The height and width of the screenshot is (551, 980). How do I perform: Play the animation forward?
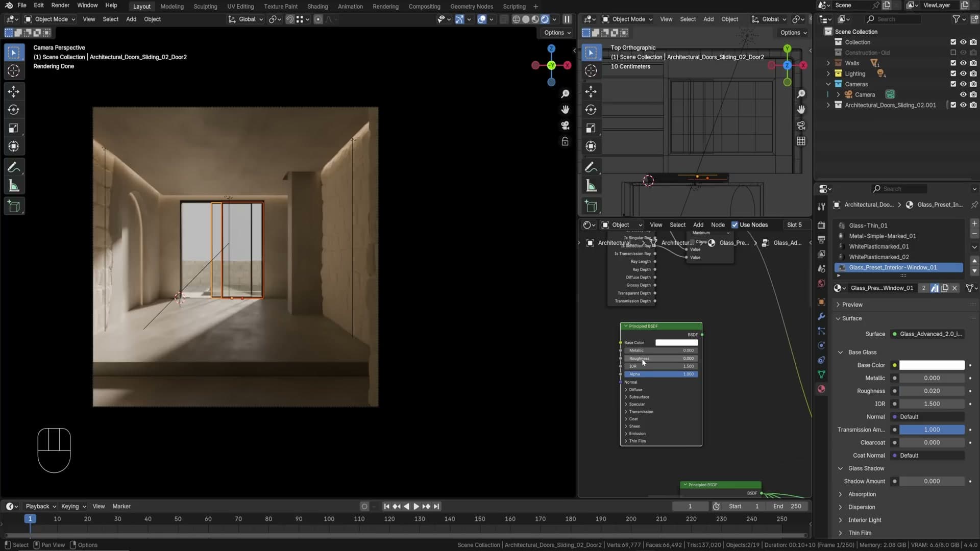[416, 506]
